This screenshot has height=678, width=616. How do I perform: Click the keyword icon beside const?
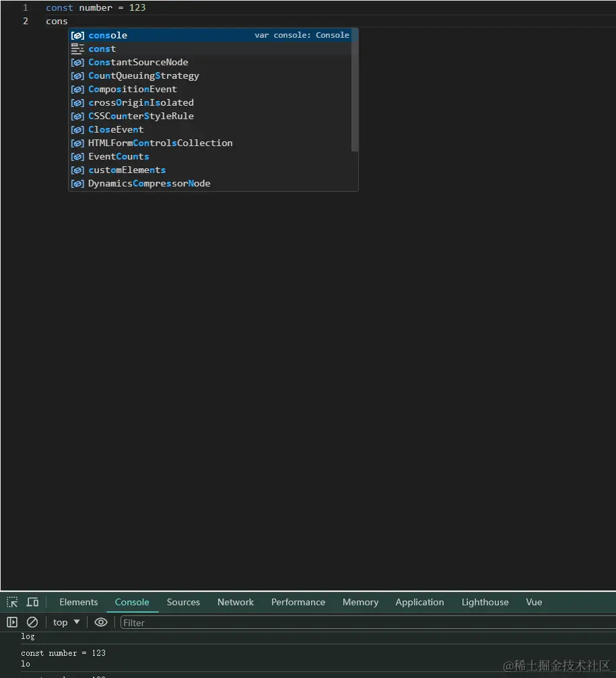point(77,49)
